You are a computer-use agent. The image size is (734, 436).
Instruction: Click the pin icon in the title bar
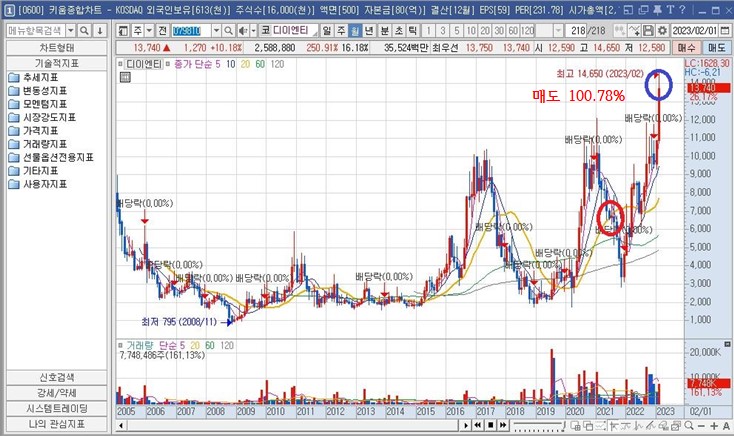click(x=658, y=9)
